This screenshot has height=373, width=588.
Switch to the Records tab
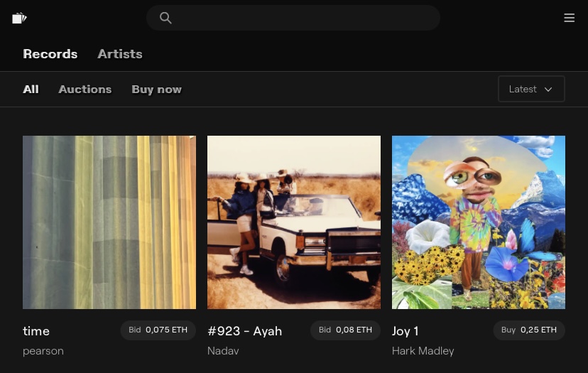(x=50, y=54)
